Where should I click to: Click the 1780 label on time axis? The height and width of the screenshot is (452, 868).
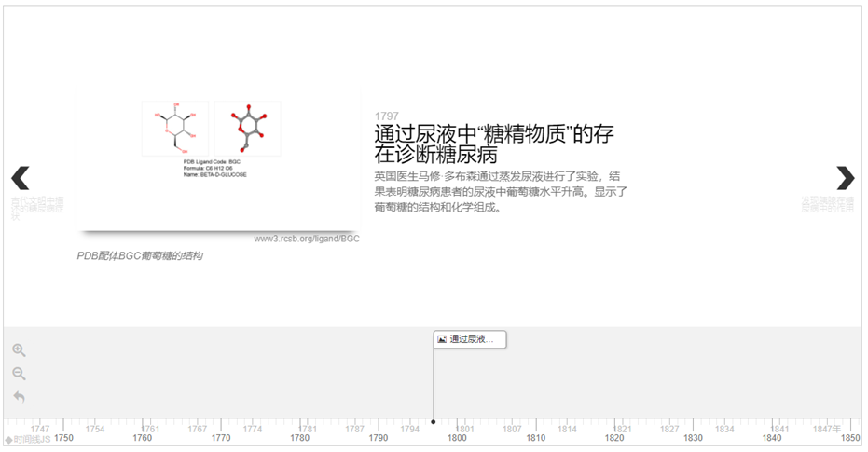tap(299, 438)
